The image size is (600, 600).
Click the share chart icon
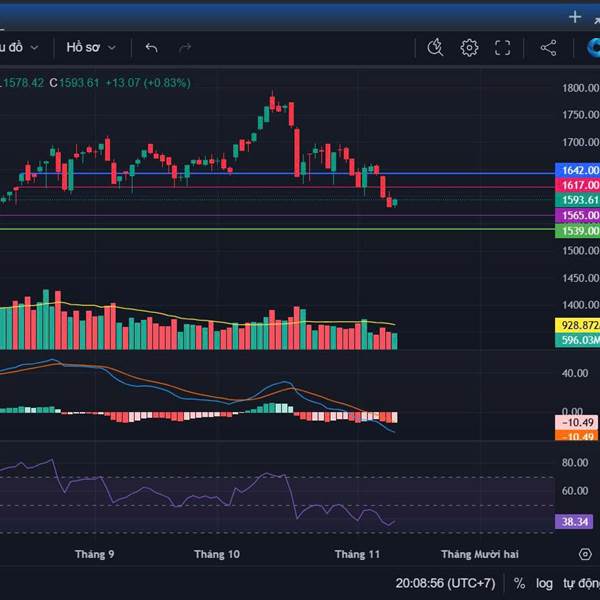pos(548,47)
